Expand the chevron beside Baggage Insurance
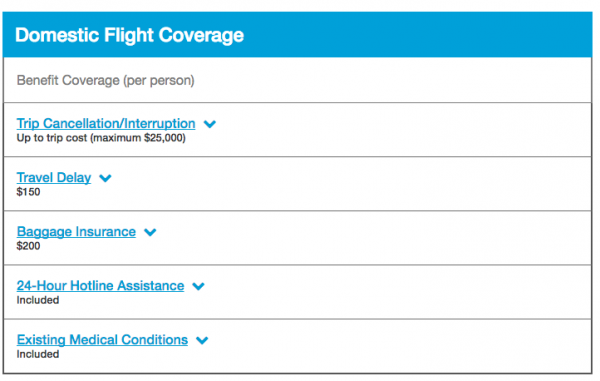Image resolution: width=600 pixels, height=381 pixels. coord(150,232)
